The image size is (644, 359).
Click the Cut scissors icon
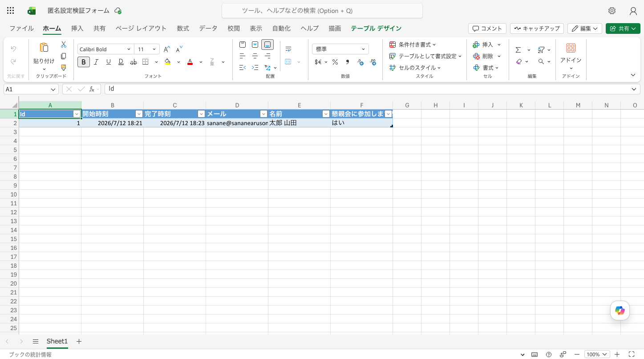click(x=64, y=45)
